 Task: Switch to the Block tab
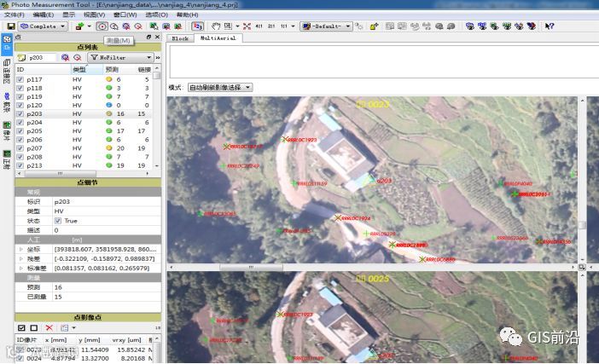pyautogui.click(x=180, y=38)
